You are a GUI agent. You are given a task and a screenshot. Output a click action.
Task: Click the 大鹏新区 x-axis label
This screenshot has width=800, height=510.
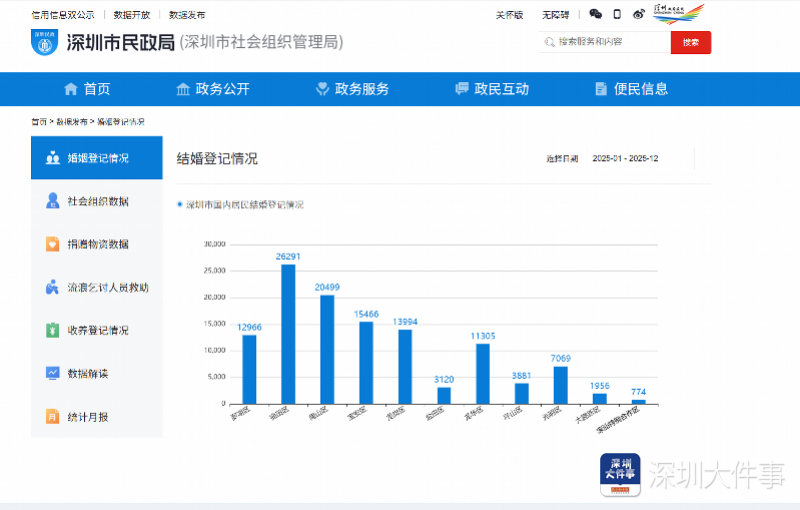587,415
